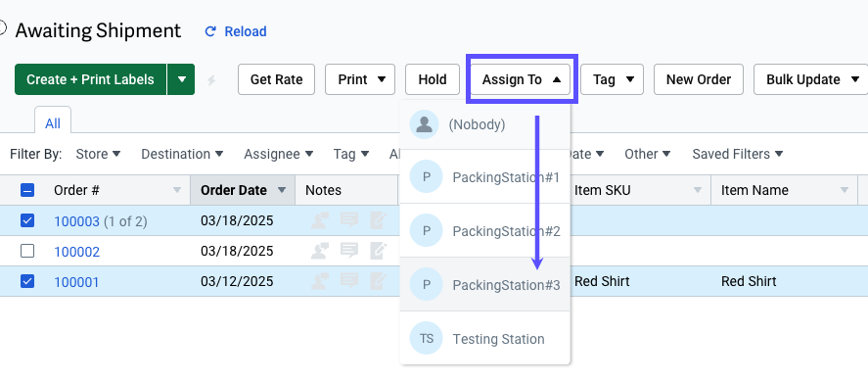Click the assignee icon in order 100003 notes
The height and width of the screenshot is (382, 868).
click(x=319, y=220)
